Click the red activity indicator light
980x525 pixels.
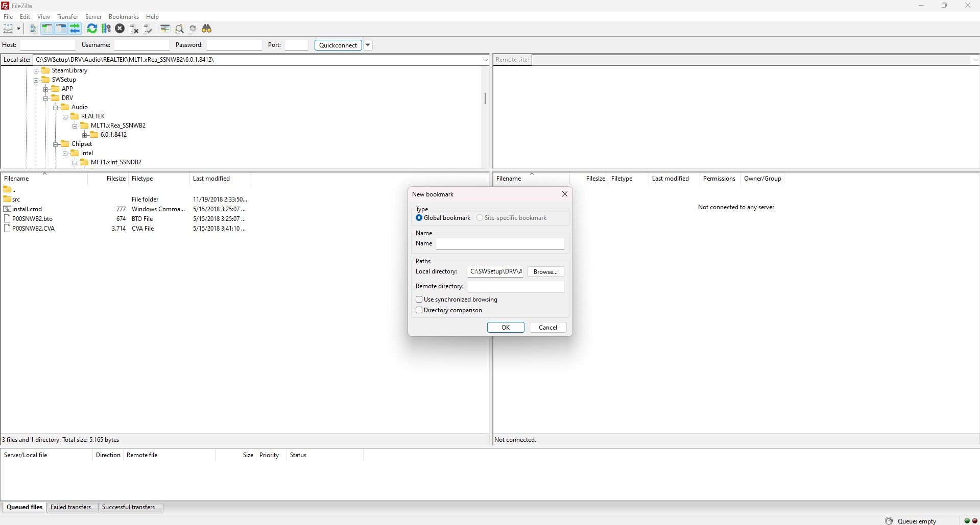(974, 521)
